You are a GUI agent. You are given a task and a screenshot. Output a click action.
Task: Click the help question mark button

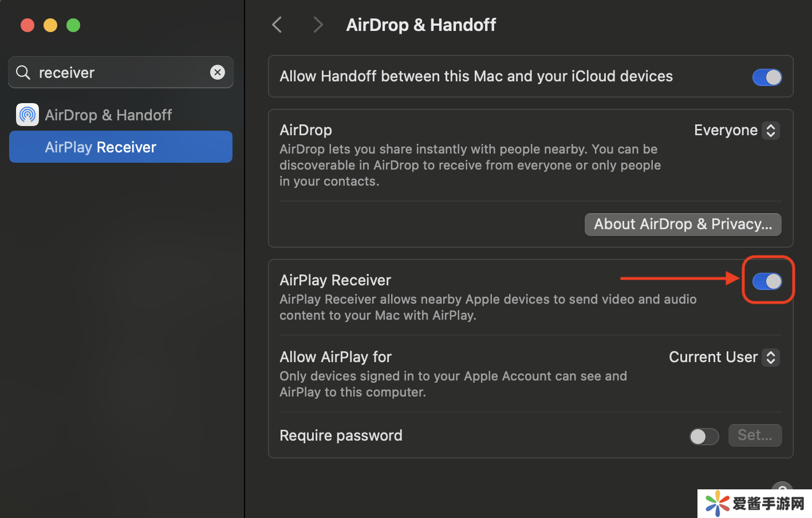pyautogui.click(x=782, y=486)
